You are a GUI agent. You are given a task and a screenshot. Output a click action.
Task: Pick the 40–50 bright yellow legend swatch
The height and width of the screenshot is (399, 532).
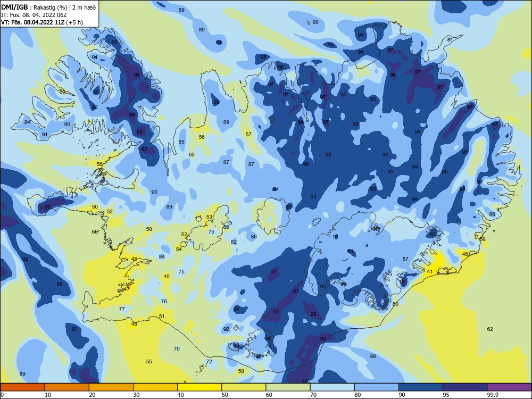199,387
